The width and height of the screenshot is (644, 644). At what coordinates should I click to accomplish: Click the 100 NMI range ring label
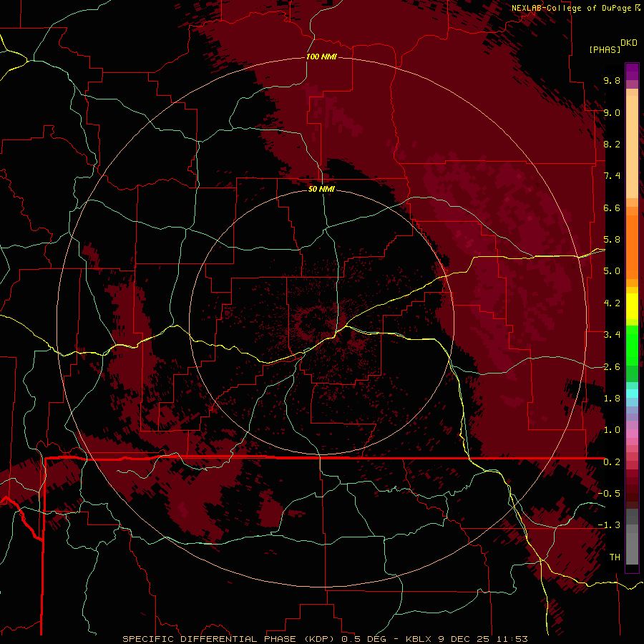pos(321,57)
